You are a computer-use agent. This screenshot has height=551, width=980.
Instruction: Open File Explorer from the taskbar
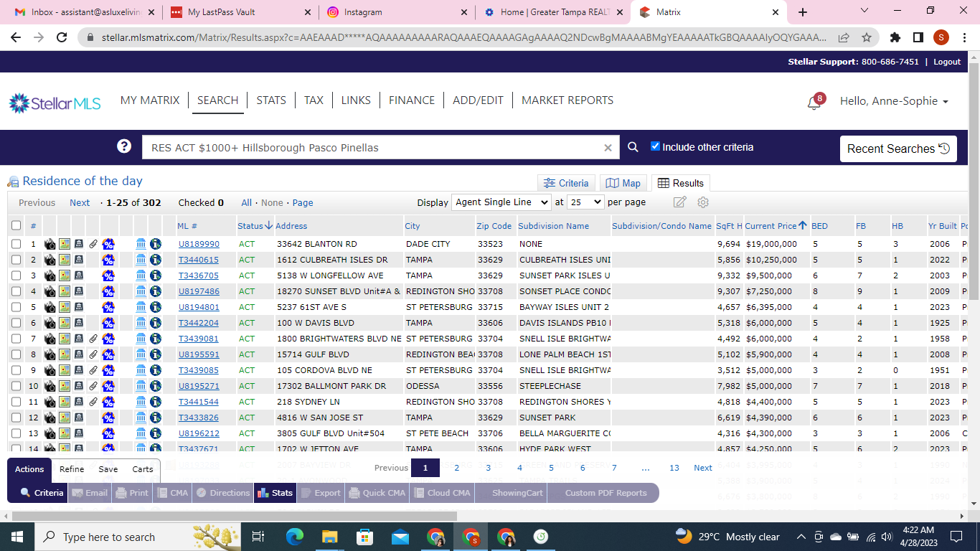pos(330,537)
